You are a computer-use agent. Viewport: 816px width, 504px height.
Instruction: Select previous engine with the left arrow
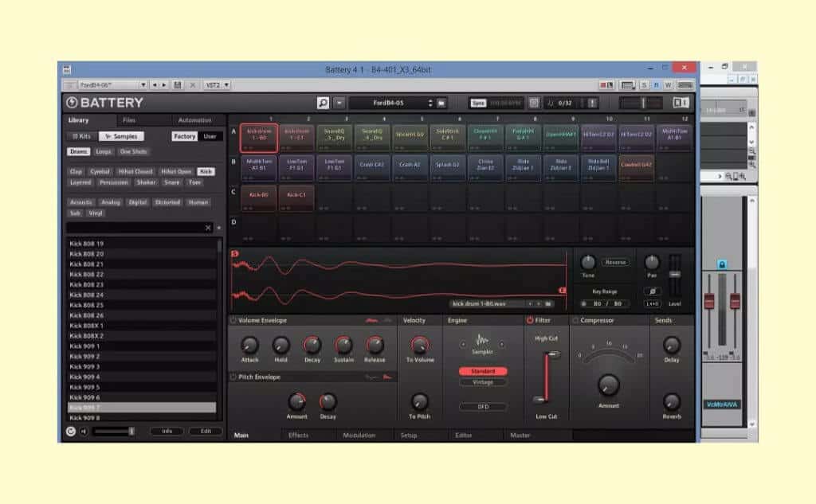pyautogui.click(x=463, y=344)
